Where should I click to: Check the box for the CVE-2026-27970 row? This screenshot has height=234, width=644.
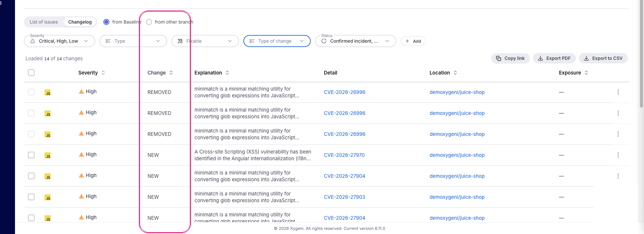click(31, 155)
